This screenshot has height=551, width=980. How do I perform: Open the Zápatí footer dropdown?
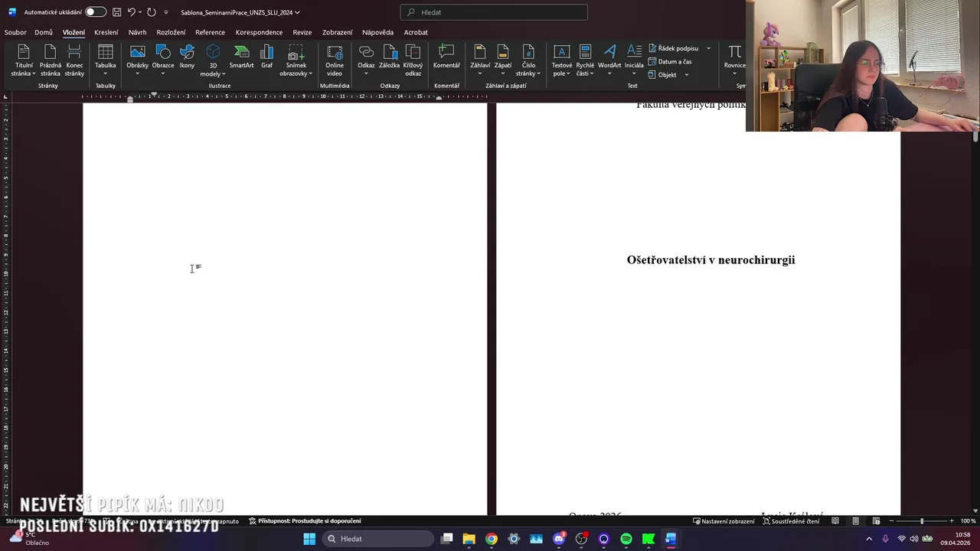pos(503,60)
